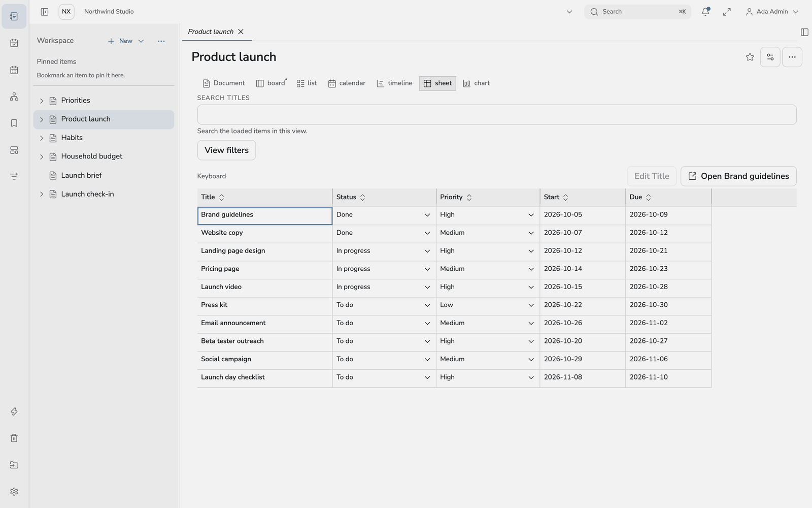
Task: Expand the Household budget tree item
Action: (x=42, y=156)
